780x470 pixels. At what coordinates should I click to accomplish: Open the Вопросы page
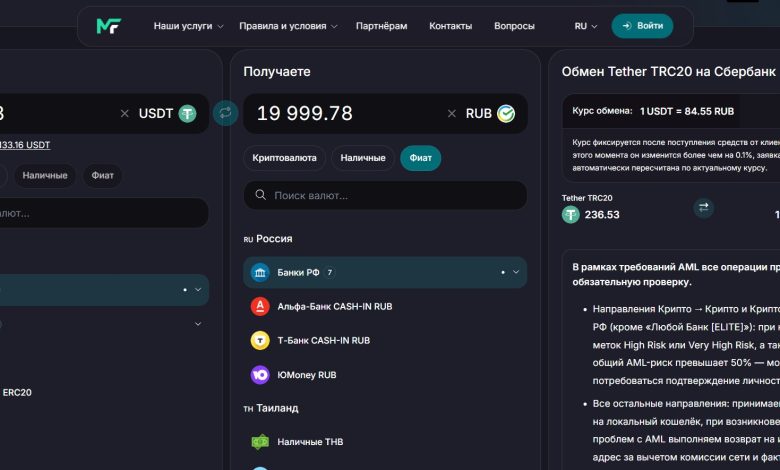514,26
